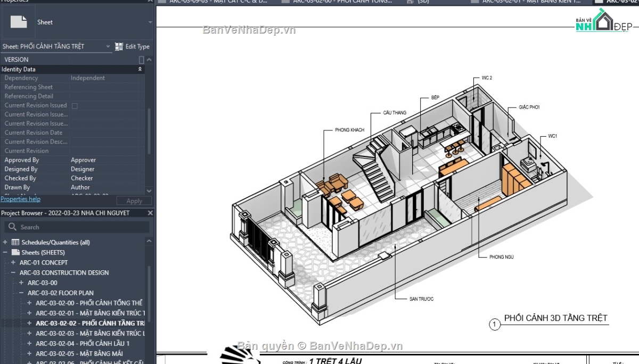Expand the ARC-01 CONCEPT node
Screen dimensions: 639x364
[x=13, y=262]
